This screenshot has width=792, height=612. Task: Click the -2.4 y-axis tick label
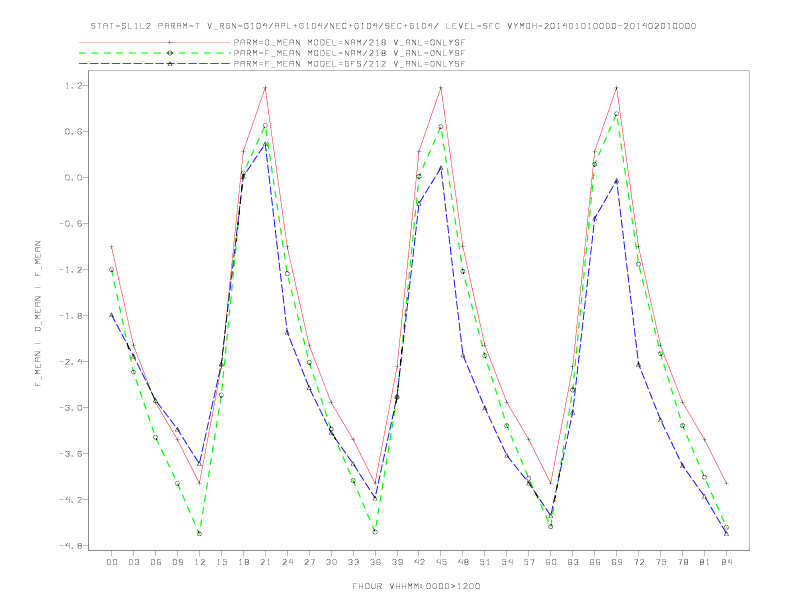71,362
